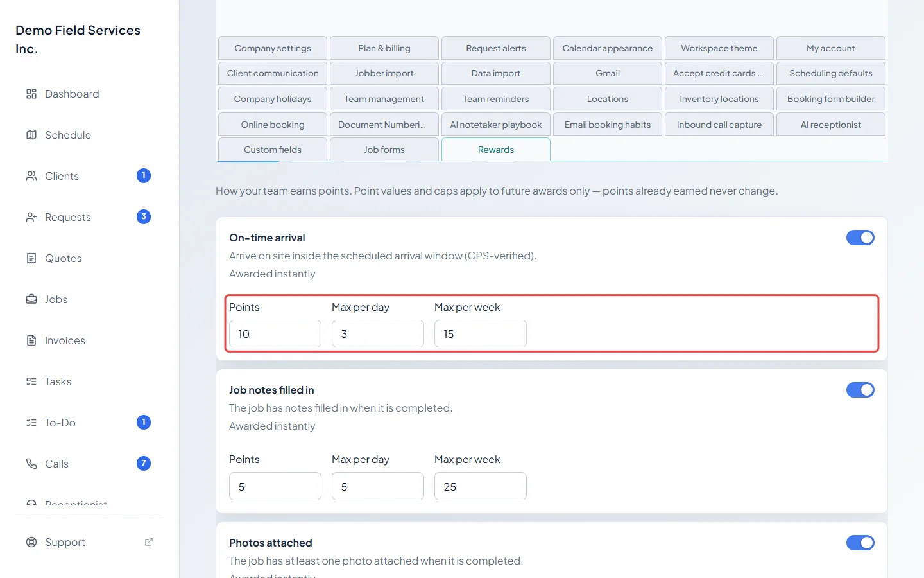This screenshot has height=578, width=924.
Task: Open the Job forms tab
Action: coord(384,150)
